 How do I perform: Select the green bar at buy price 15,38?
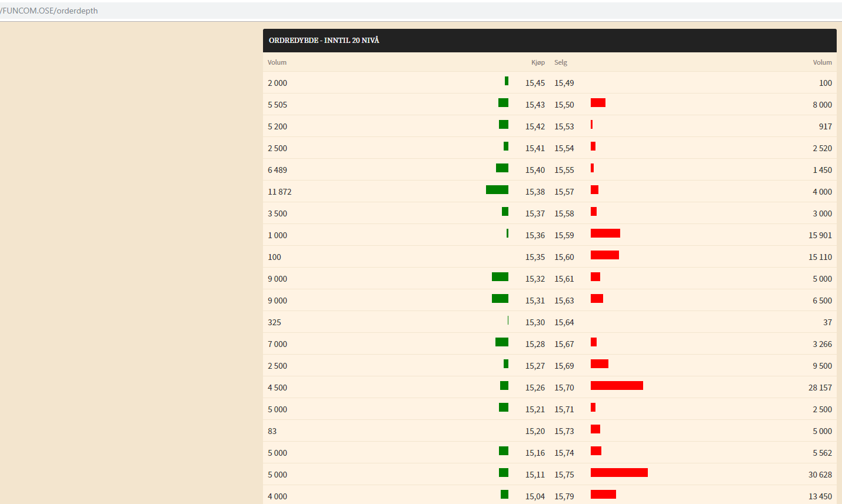click(x=497, y=190)
